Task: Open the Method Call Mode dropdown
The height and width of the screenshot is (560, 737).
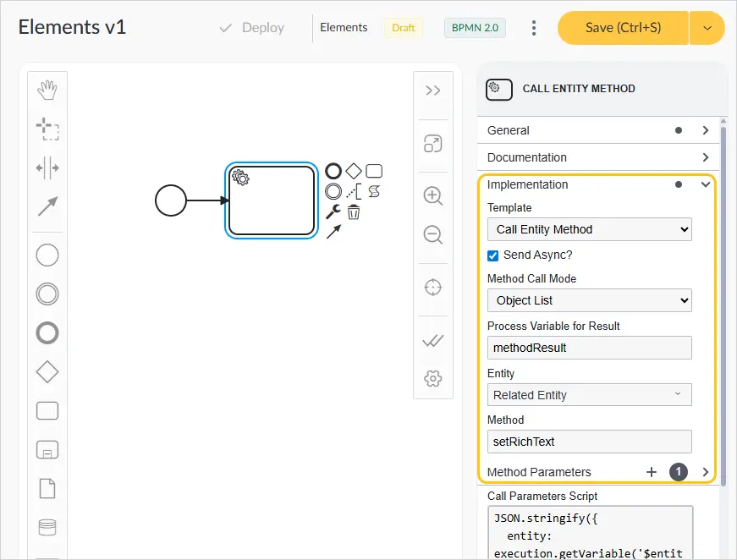Action: click(x=590, y=300)
